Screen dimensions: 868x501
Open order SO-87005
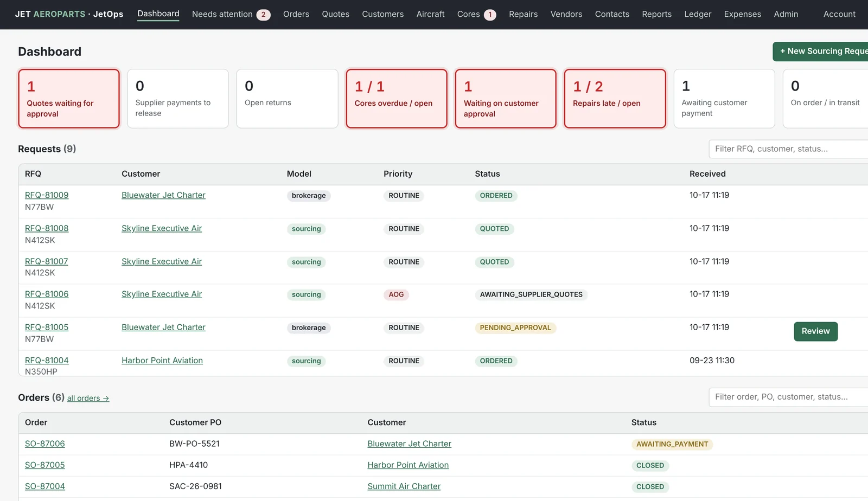(45, 465)
